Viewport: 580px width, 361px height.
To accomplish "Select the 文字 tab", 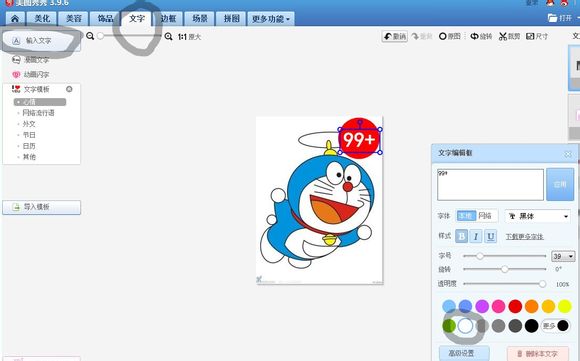I will [x=136, y=18].
